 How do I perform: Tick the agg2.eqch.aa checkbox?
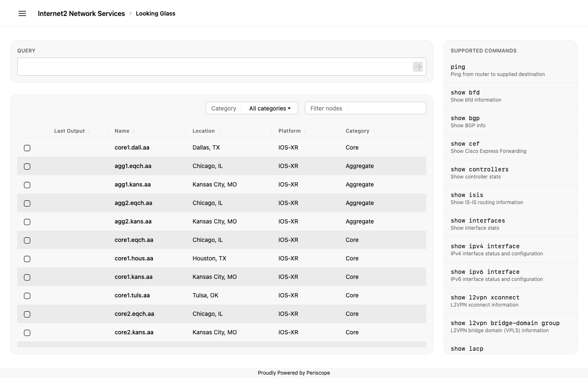click(27, 203)
